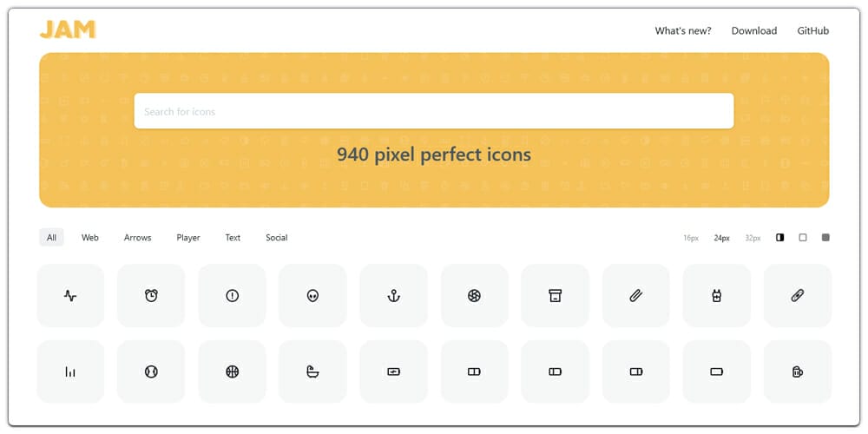868x434 pixels.
Task: Choose the bathtub icon tile
Action: [x=312, y=372]
